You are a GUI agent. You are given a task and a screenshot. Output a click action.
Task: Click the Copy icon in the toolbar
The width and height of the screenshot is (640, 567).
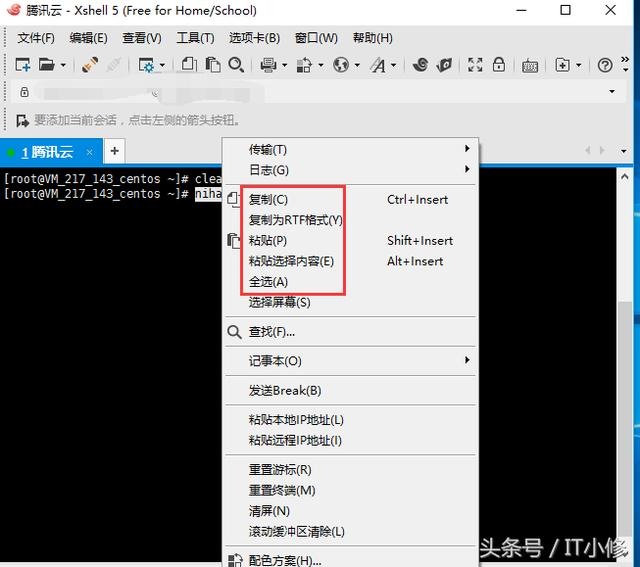click(189, 64)
